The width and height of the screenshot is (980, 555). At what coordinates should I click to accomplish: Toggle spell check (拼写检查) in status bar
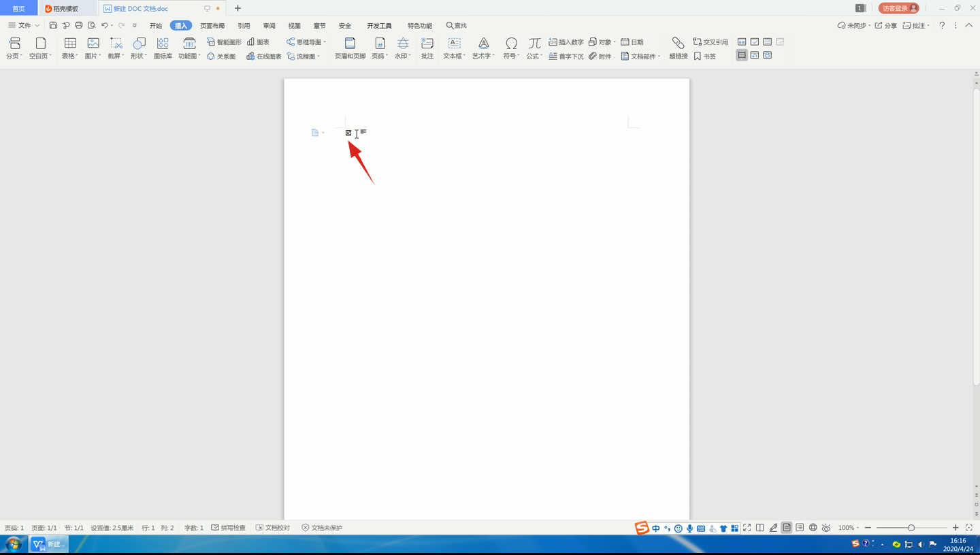tap(228, 528)
